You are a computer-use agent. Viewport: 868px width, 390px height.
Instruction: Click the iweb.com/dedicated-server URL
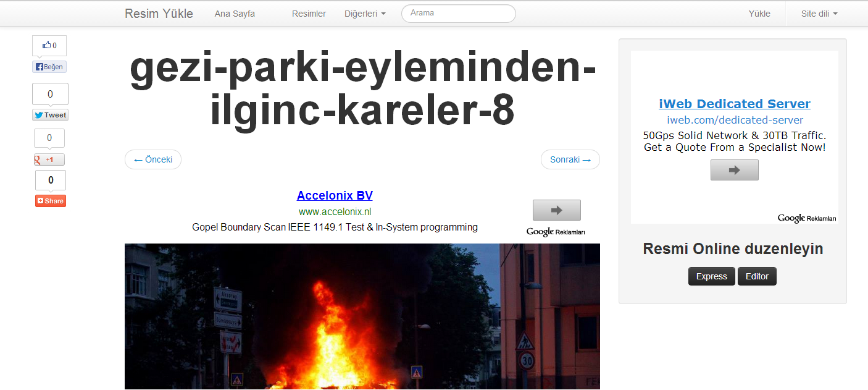[735, 120]
